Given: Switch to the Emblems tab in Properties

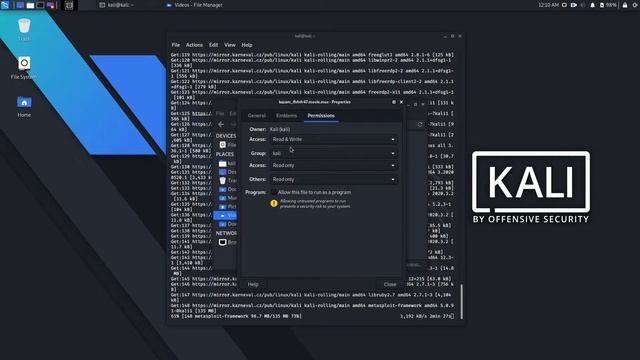Looking at the screenshot, I should coord(287,116).
